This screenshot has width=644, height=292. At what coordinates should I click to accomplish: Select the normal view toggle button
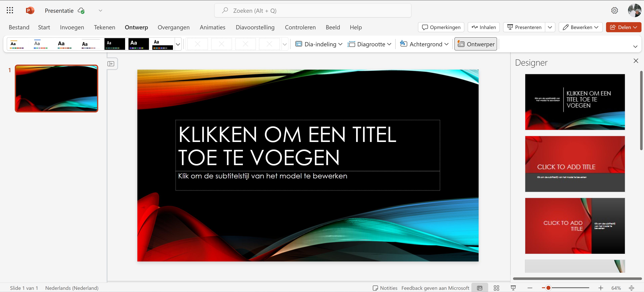(x=479, y=288)
